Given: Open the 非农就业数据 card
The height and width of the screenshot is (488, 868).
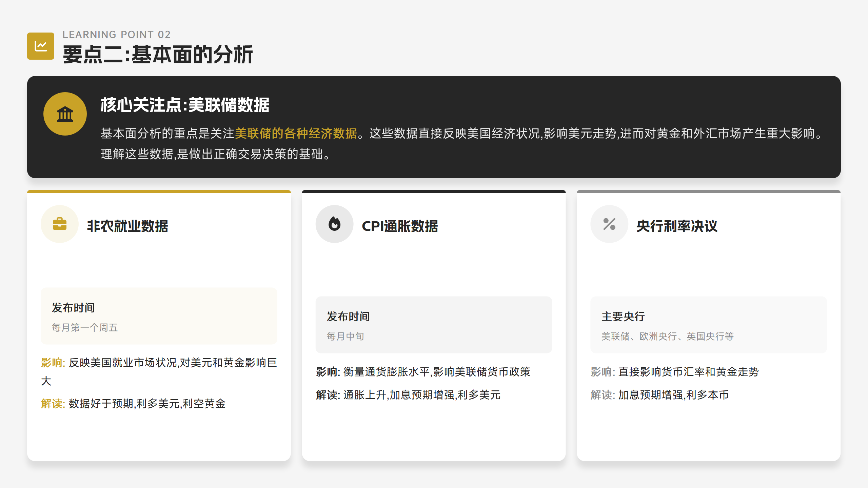Looking at the screenshot, I should pos(159,325).
